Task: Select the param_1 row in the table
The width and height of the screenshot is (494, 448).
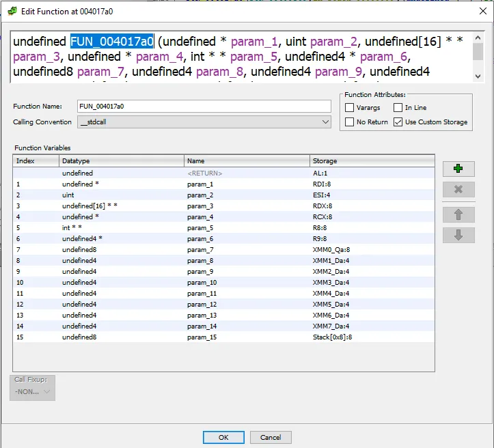Action: (200, 184)
